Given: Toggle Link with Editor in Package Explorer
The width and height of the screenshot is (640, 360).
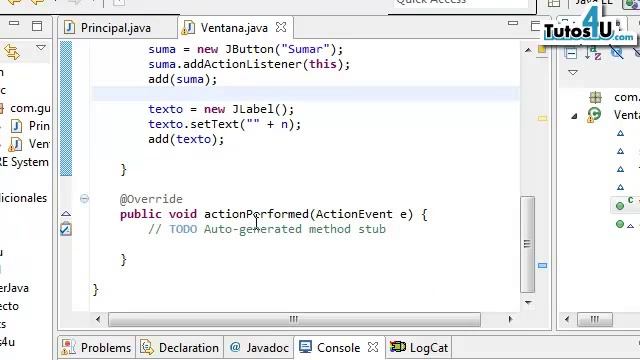Looking at the screenshot, I should coord(11,52).
